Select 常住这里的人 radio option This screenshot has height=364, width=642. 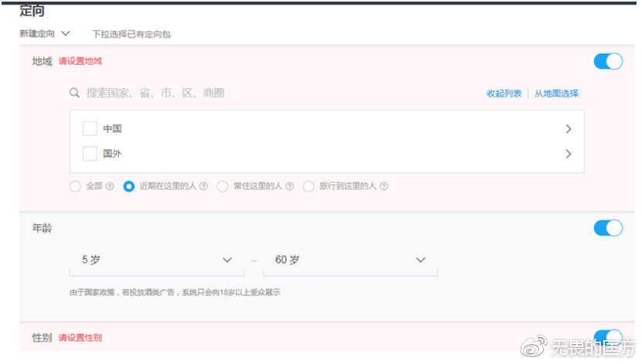pos(222,186)
